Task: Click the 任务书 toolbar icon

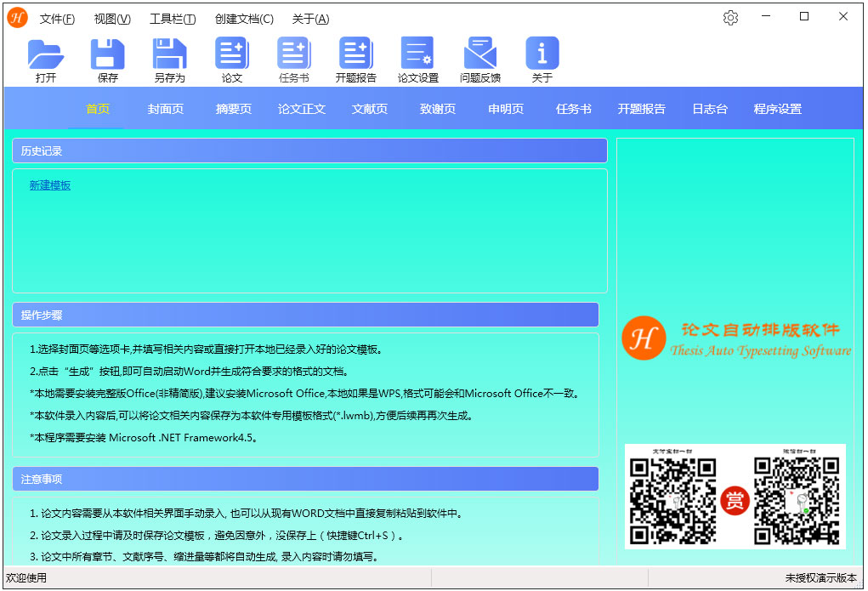Action: pyautogui.click(x=294, y=54)
